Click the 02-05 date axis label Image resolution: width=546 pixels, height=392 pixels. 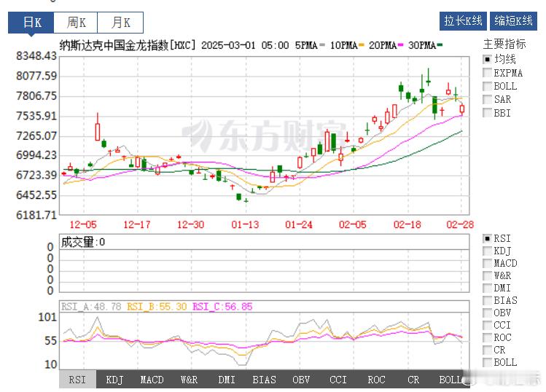pos(353,224)
